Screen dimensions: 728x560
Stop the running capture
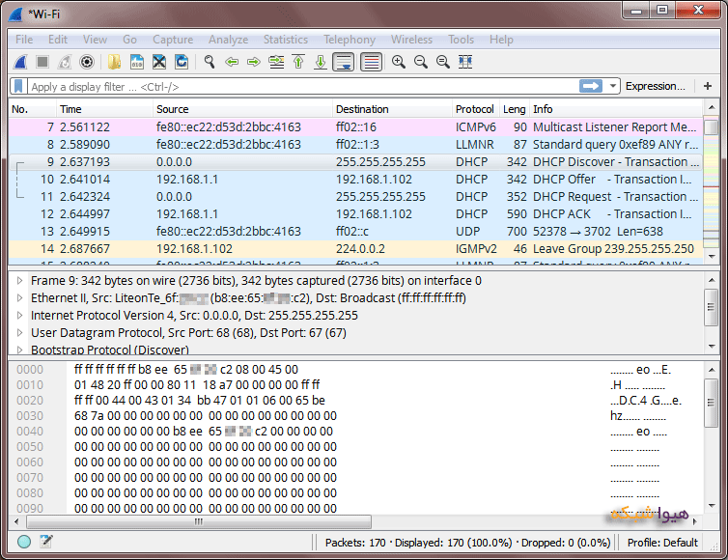pyautogui.click(x=42, y=62)
